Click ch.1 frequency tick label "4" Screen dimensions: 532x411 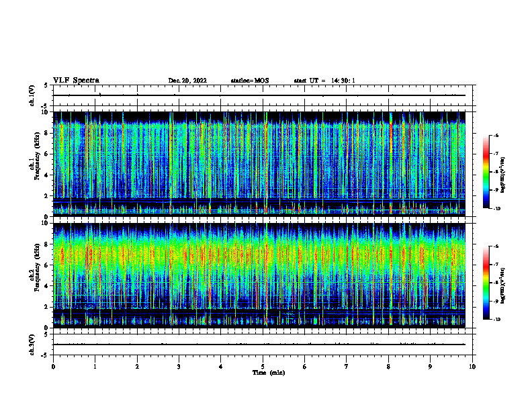pyautogui.click(x=47, y=175)
